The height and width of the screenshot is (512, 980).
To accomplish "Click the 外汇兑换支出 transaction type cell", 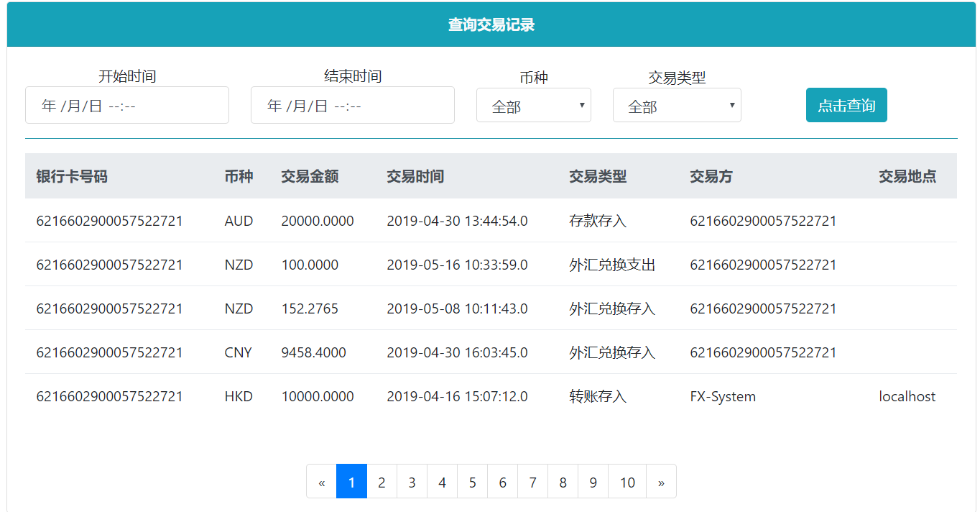I will pos(612,265).
